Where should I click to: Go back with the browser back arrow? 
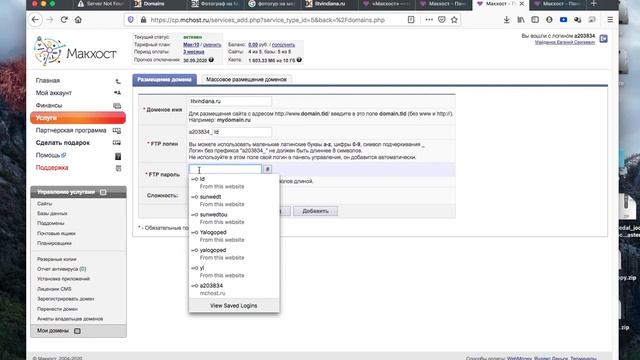pos(36,20)
